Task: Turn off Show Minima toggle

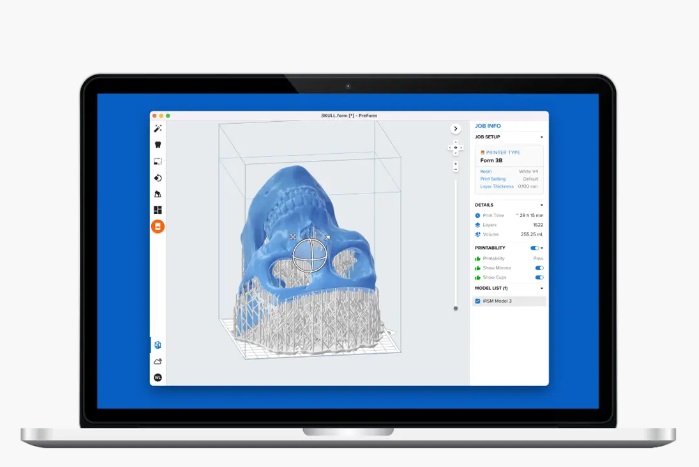Action: tap(539, 268)
